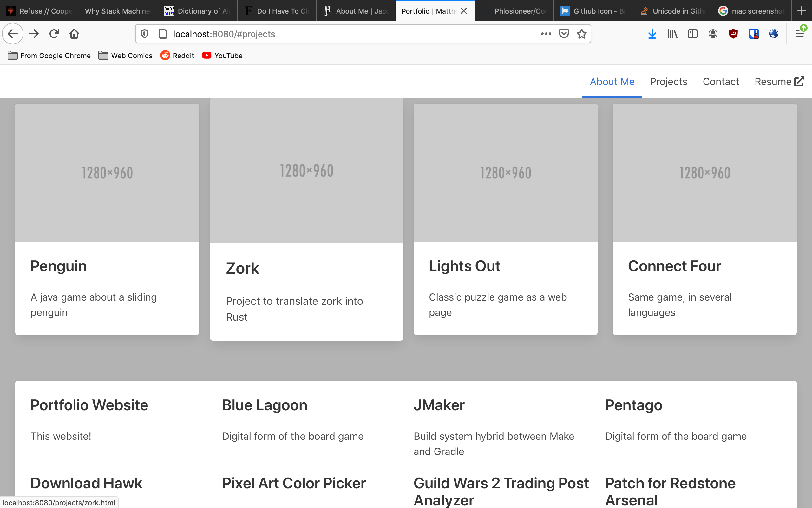Click the browser back arrow button

tap(13, 34)
